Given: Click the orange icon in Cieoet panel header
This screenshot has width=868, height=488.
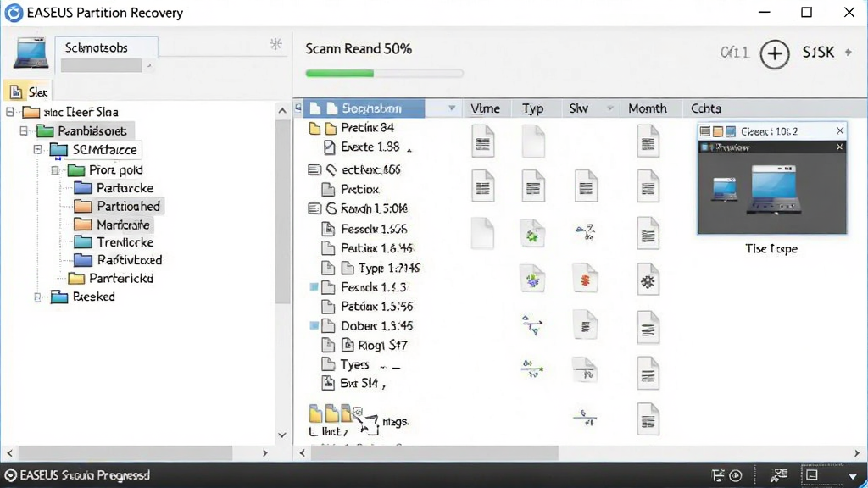Looking at the screenshot, I should [718, 131].
